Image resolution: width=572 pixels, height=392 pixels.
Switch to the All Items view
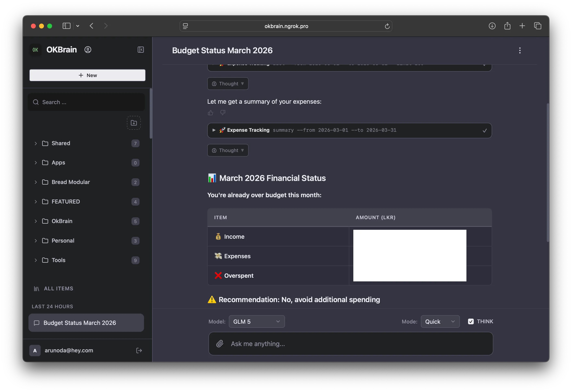(x=58, y=289)
